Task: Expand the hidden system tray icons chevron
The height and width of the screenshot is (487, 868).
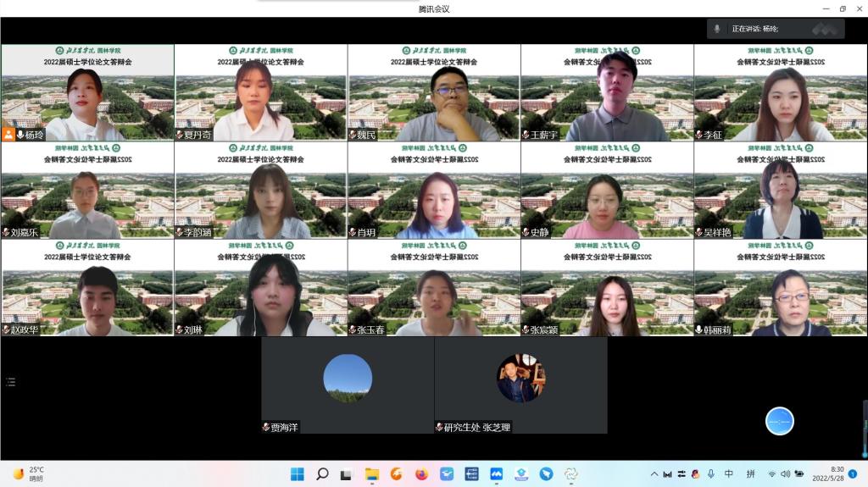Action: [x=654, y=473]
